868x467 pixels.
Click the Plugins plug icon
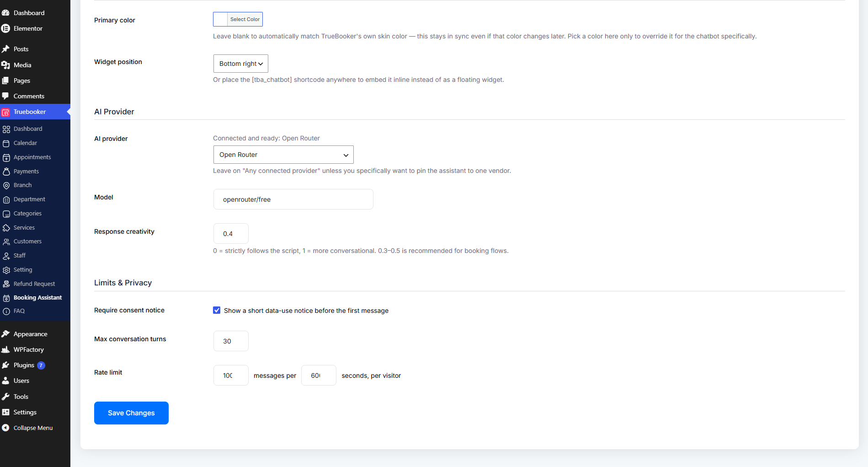[x=5, y=365]
